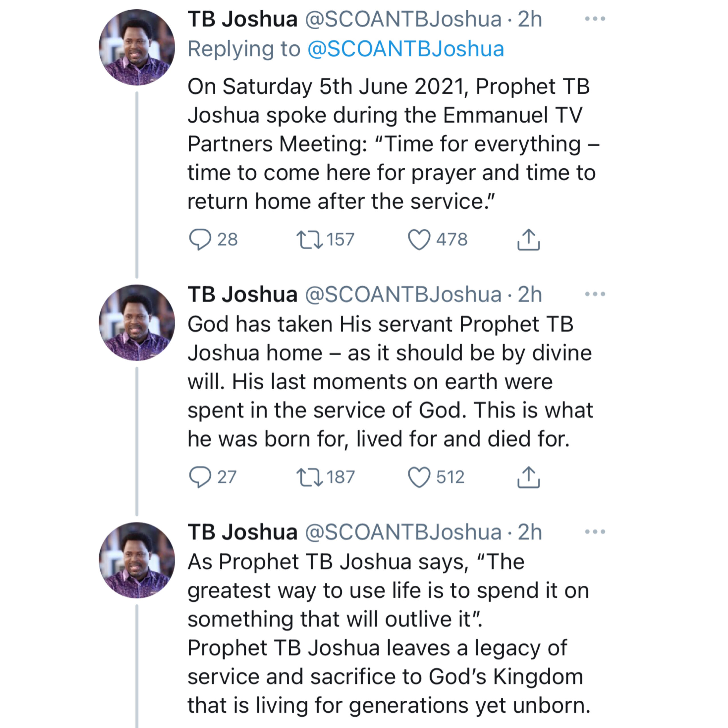Retweet the Emmanuel TV Partners Meeting tweet

[309, 240]
